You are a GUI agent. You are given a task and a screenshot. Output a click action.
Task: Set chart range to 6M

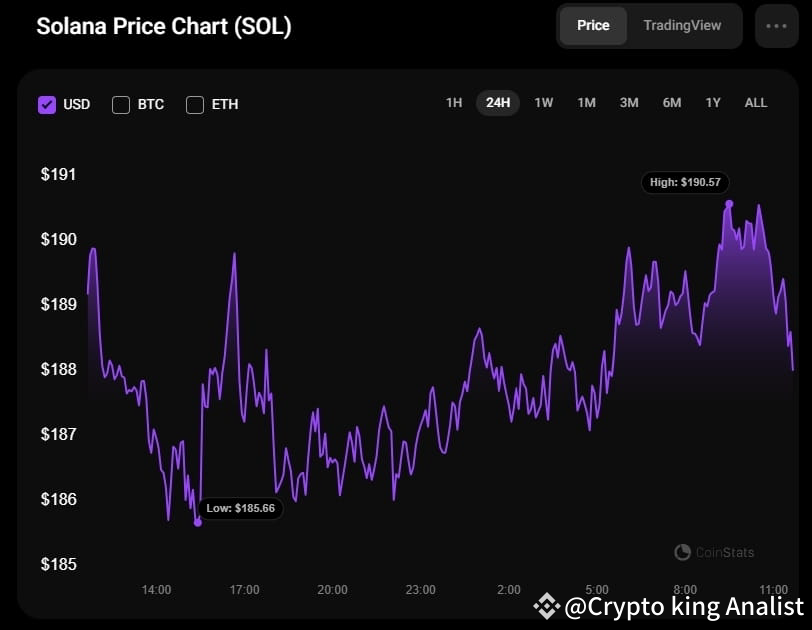tap(672, 103)
